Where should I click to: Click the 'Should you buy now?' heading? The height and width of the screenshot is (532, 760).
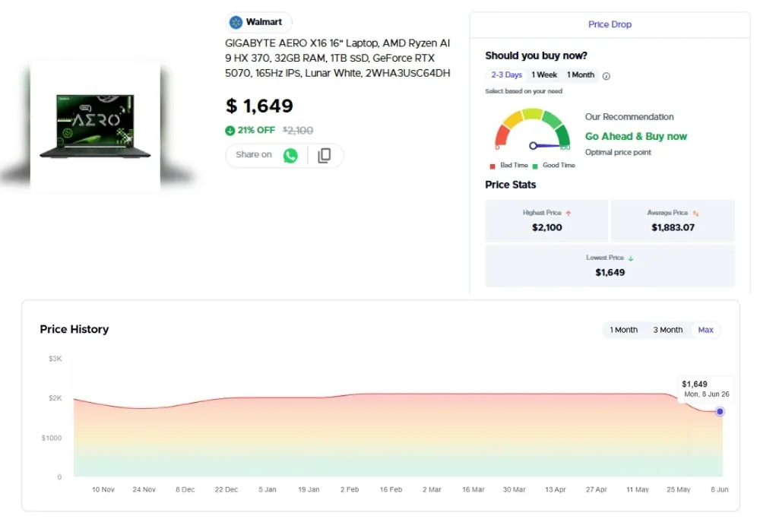pyautogui.click(x=536, y=55)
